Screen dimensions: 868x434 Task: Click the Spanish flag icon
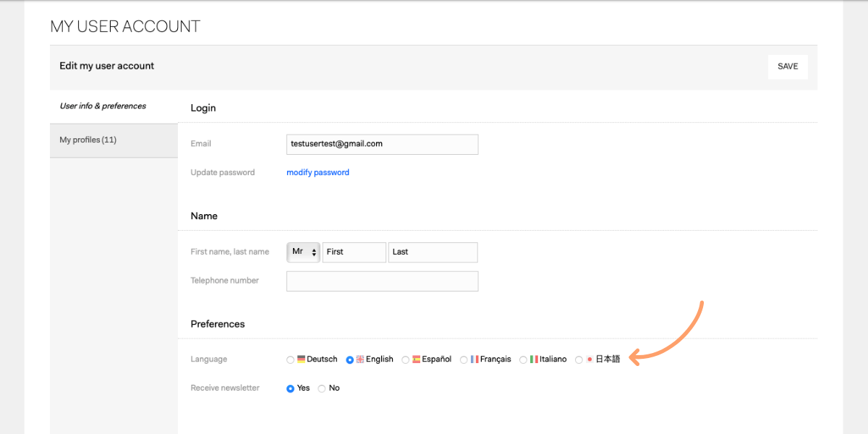[x=417, y=359]
